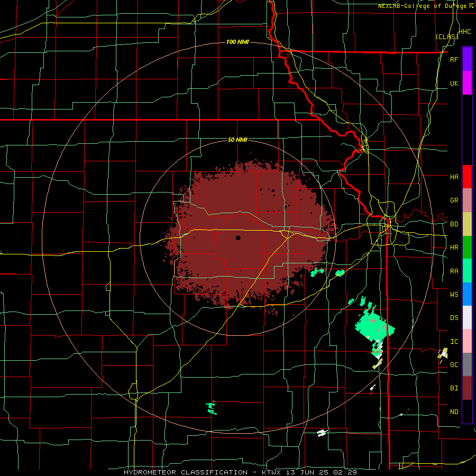Screen dimensions: 476x476
Task: Click the HA red legend swatch
Action: coord(467,177)
